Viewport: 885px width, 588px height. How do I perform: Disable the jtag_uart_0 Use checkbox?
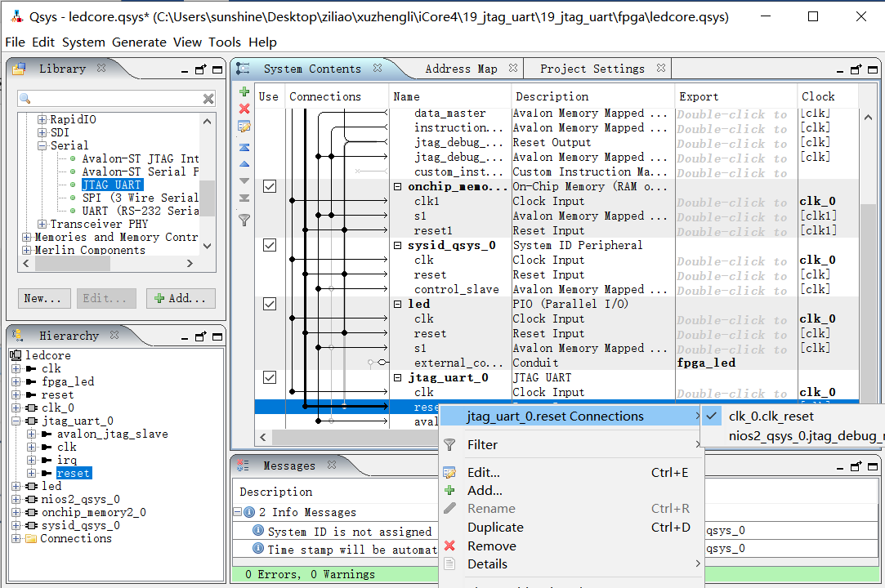tap(269, 377)
